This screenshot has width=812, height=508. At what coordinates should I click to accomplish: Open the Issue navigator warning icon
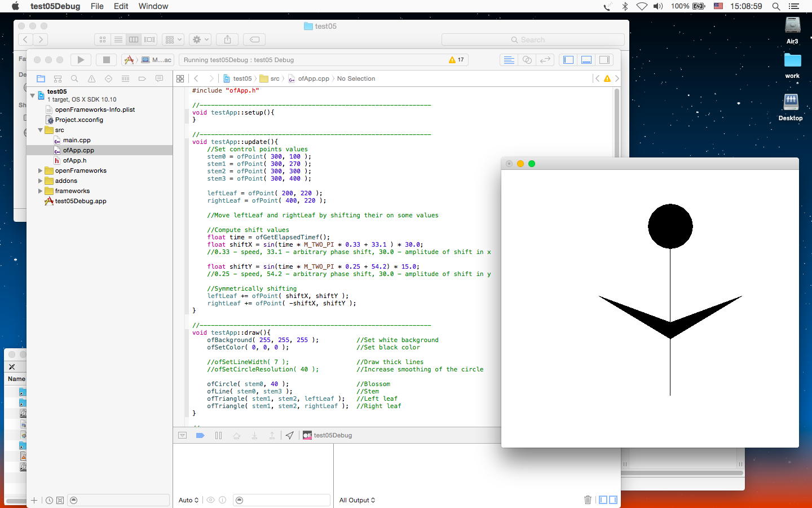(x=91, y=79)
